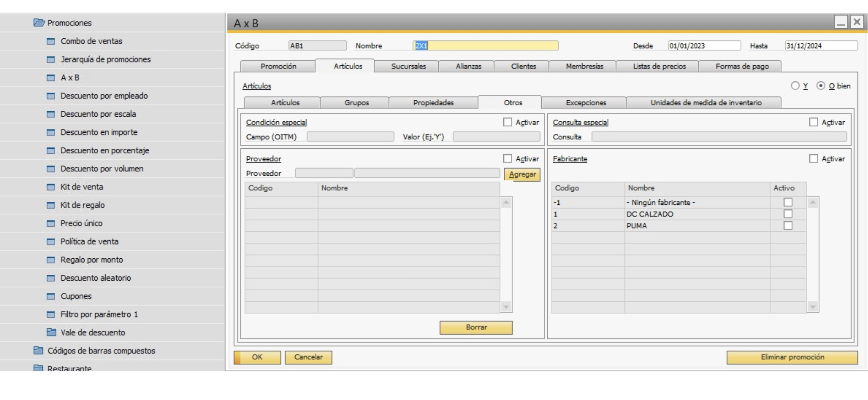Select the DC CALZADO name cell

click(x=697, y=214)
